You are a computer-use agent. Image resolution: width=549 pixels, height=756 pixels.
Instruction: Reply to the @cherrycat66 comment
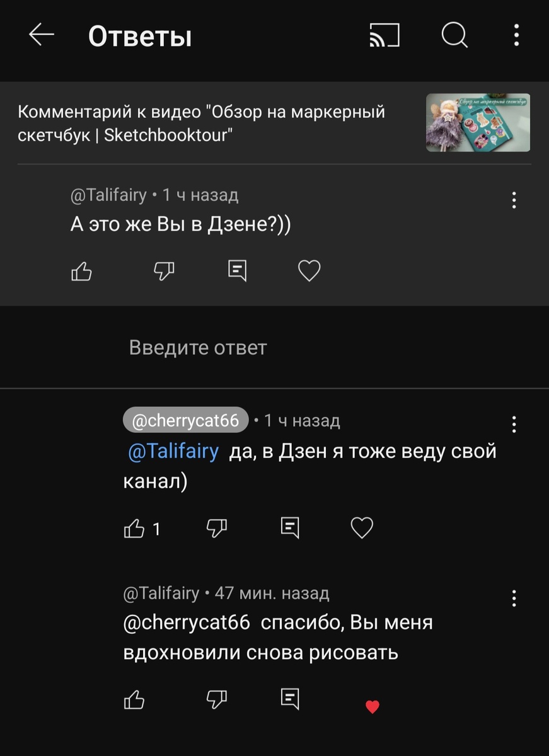(x=289, y=527)
